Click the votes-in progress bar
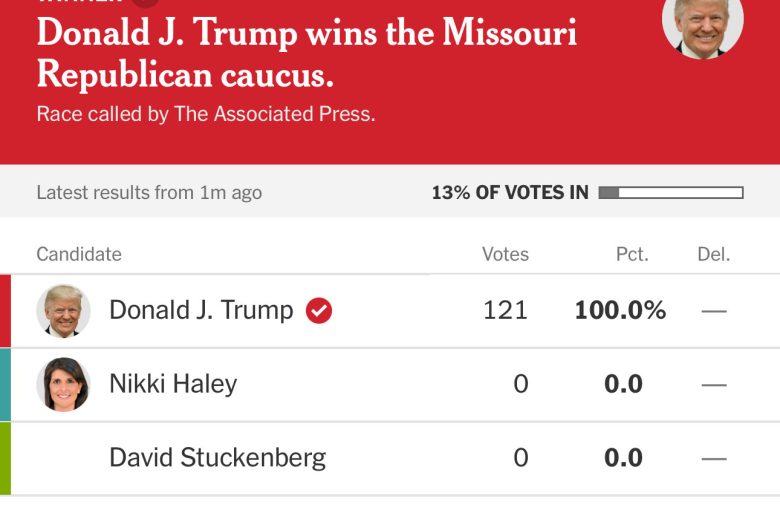Image resolution: width=780 pixels, height=516 pixels. [671, 193]
